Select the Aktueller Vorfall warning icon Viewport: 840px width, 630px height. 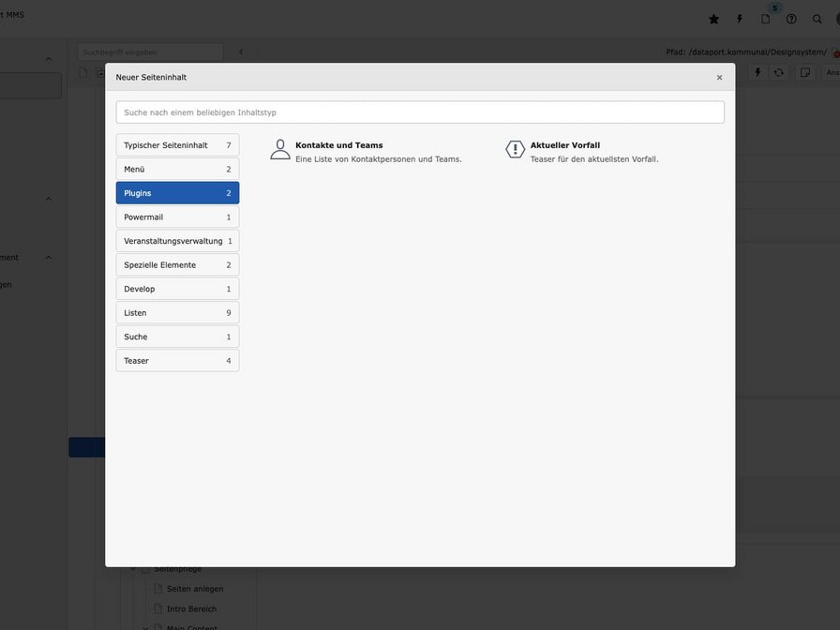click(515, 149)
